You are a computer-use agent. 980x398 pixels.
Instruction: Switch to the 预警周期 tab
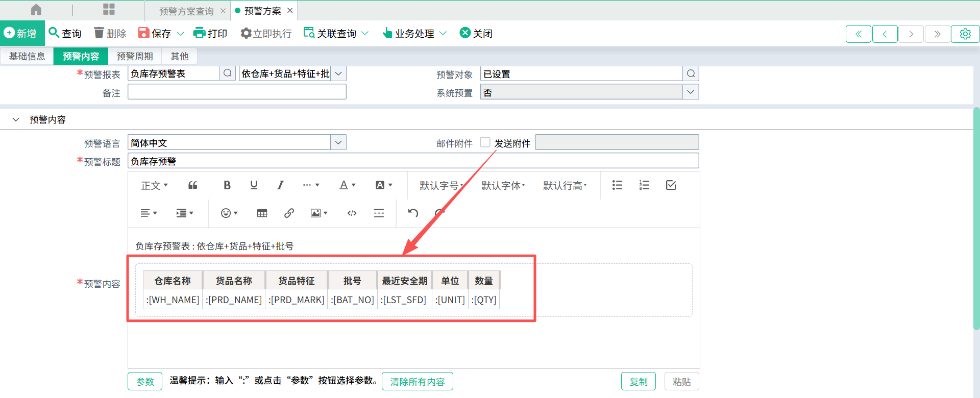coord(135,56)
